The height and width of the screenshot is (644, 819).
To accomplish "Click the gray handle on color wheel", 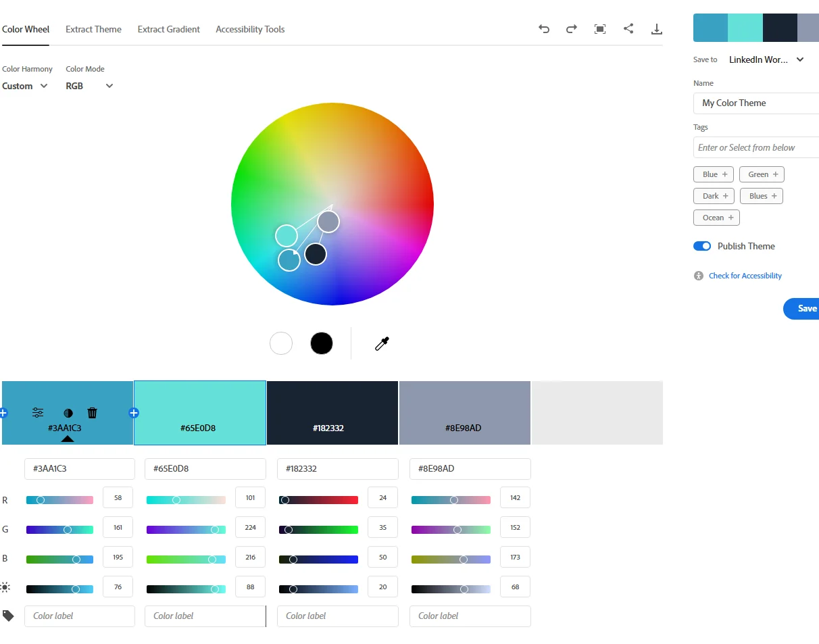I will tap(328, 221).
